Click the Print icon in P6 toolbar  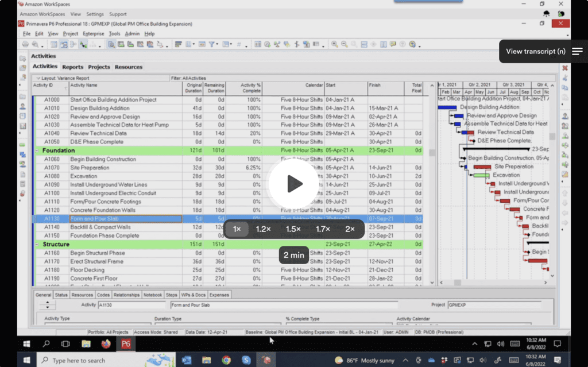(x=25, y=44)
